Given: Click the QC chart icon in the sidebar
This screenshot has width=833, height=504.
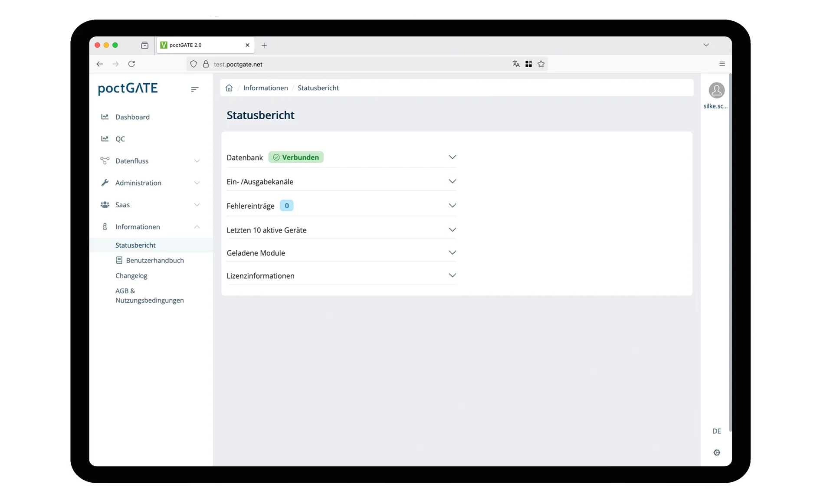Looking at the screenshot, I should coord(105,139).
